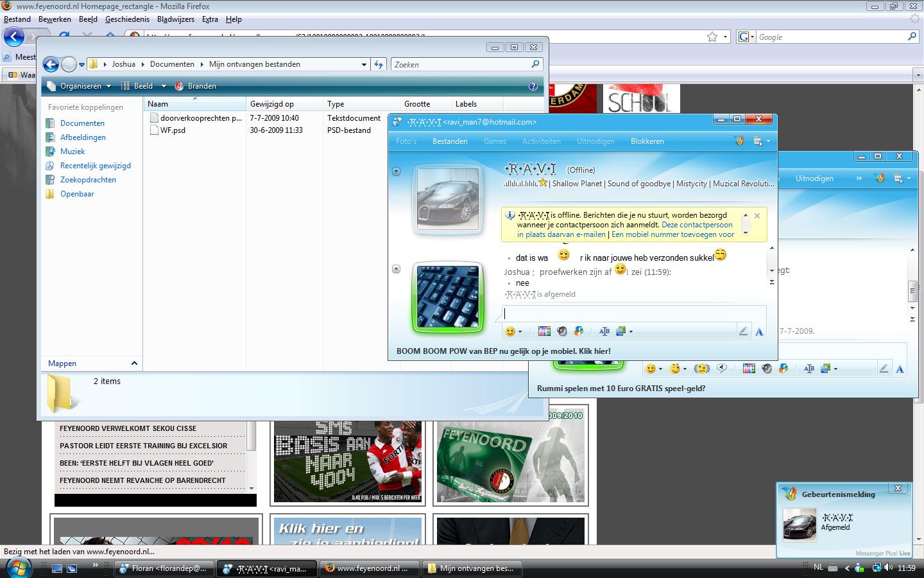Open Documenten favorite link
Image resolution: width=924 pixels, height=578 pixels.
pos(82,123)
